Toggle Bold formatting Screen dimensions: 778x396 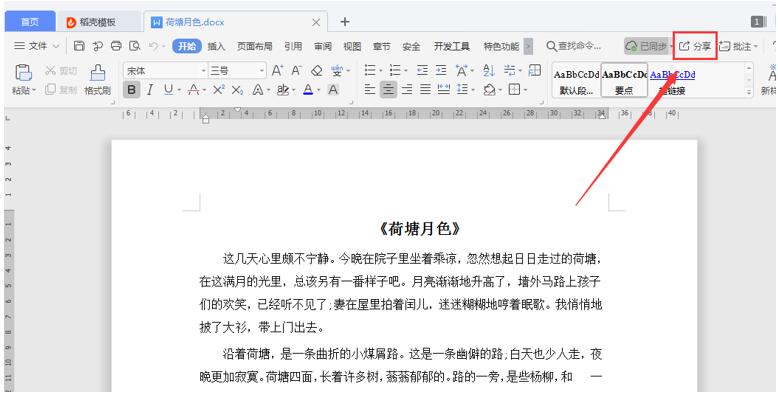pyautogui.click(x=131, y=90)
